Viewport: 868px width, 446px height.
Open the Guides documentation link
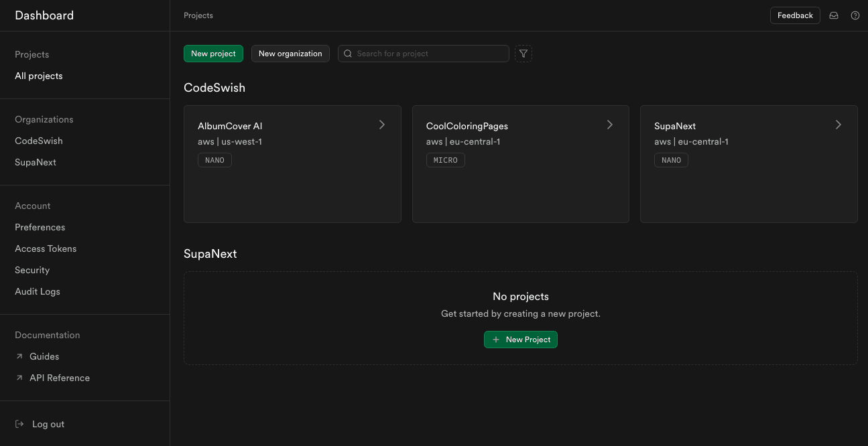point(44,356)
